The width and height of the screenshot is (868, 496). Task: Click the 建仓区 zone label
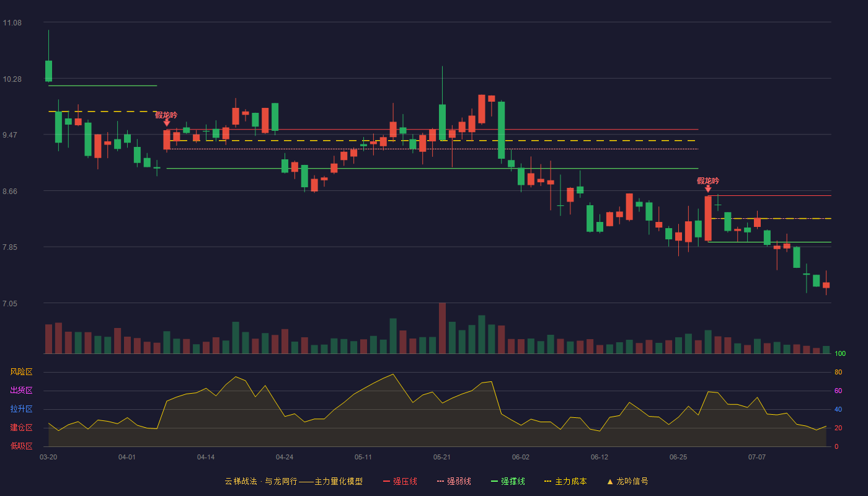click(21, 428)
